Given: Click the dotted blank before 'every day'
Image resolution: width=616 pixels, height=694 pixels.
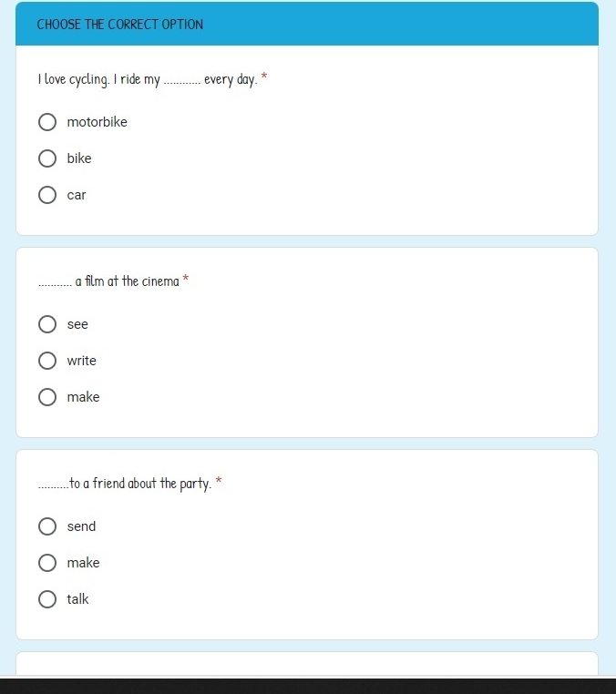Looking at the screenshot, I should 181,82.
